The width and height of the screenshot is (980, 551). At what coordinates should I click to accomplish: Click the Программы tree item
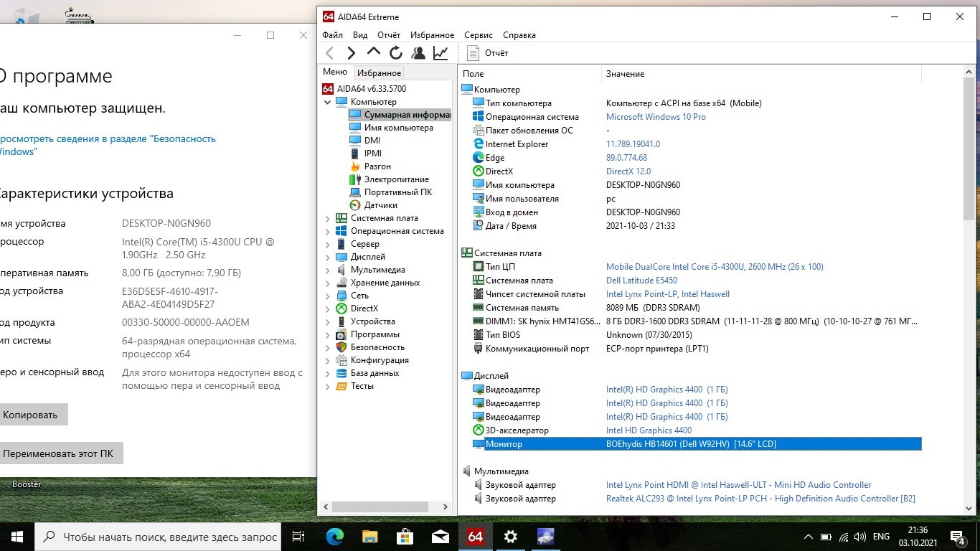[374, 334]
